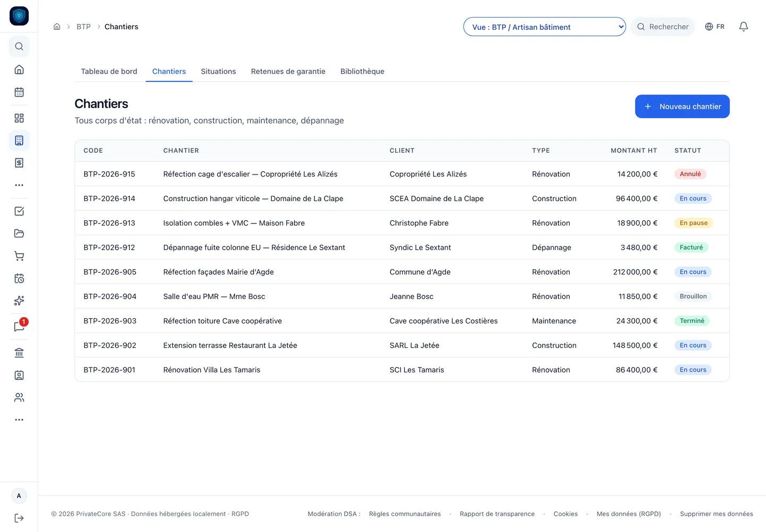Image resolution: width=766 pixels, height=532 pixels.
Task: Click the breadcrumb home icon
Action: click(57, 27)
